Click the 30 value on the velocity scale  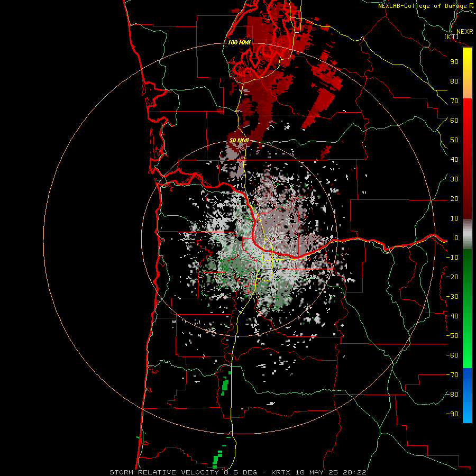[454, 179]
